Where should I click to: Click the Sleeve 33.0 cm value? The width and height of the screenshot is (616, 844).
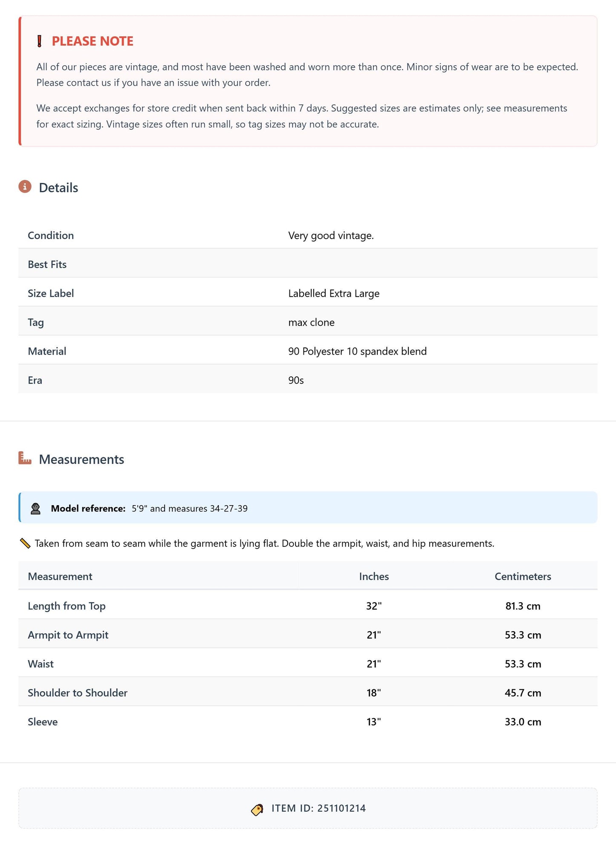pos(523,722)
